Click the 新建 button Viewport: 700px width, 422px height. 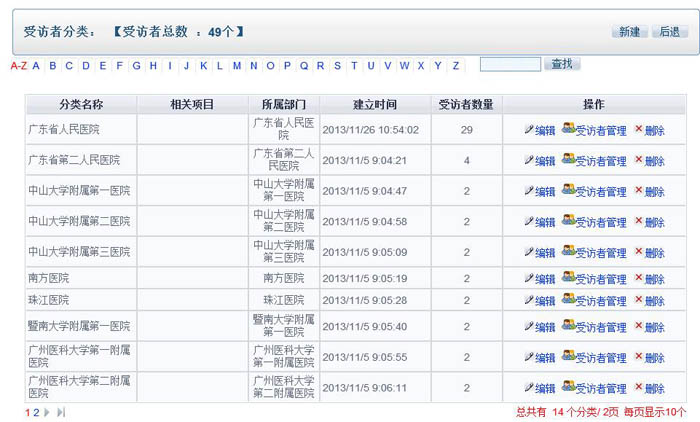pyautogui.click(x=629, y=32)
